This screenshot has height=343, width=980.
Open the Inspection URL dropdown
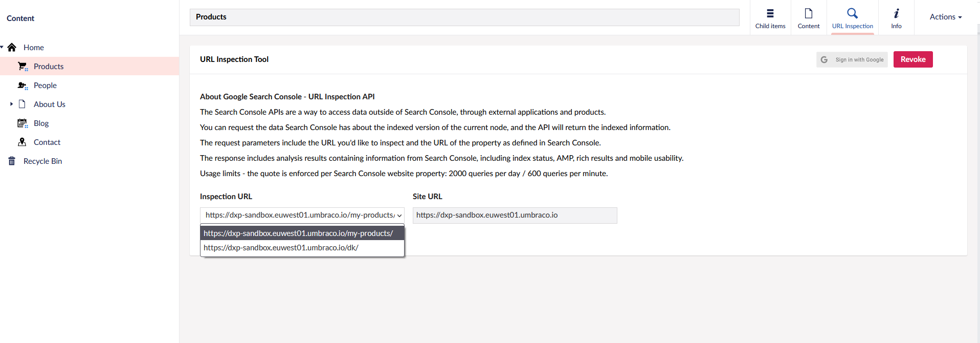pyautogui.click(x=302, y=215)
